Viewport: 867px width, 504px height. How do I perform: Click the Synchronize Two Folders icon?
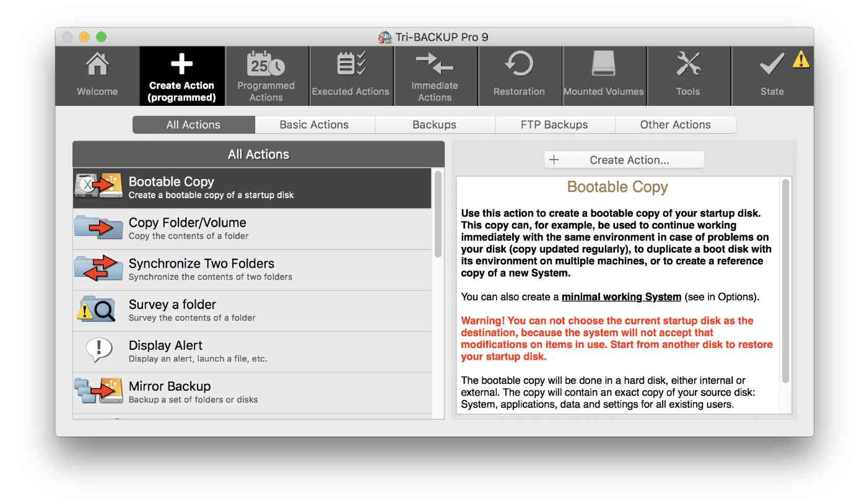pyautogui.click(x=99, y=268)
